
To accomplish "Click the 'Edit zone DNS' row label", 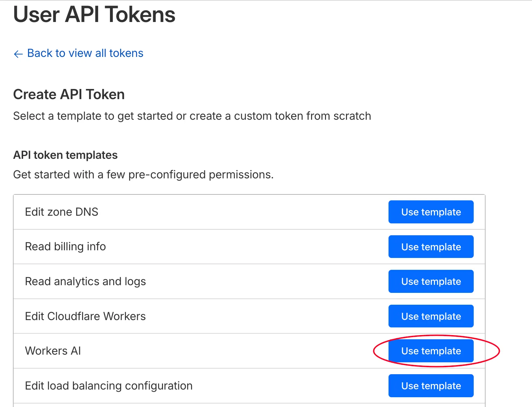I will pyautogui.click(x=61, y=212).
